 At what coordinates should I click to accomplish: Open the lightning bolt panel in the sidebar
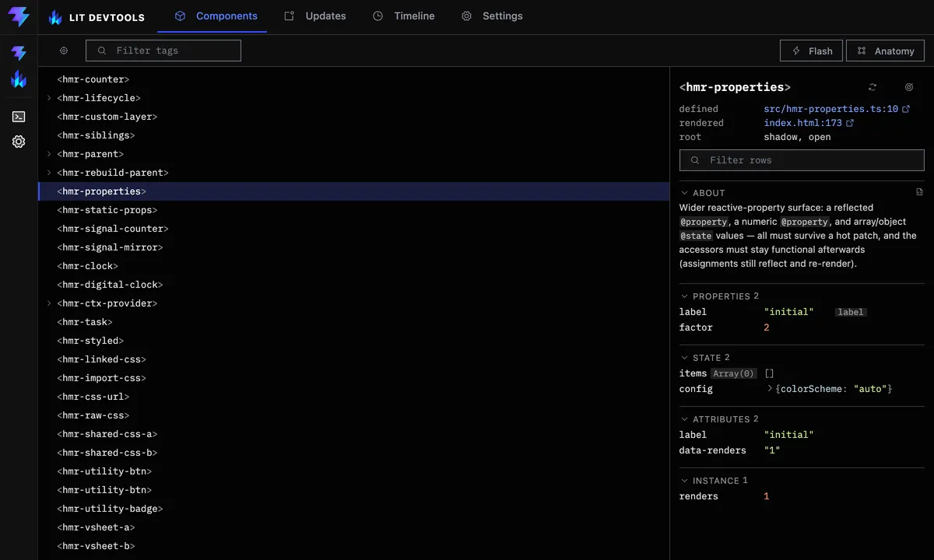coord(19,53)
